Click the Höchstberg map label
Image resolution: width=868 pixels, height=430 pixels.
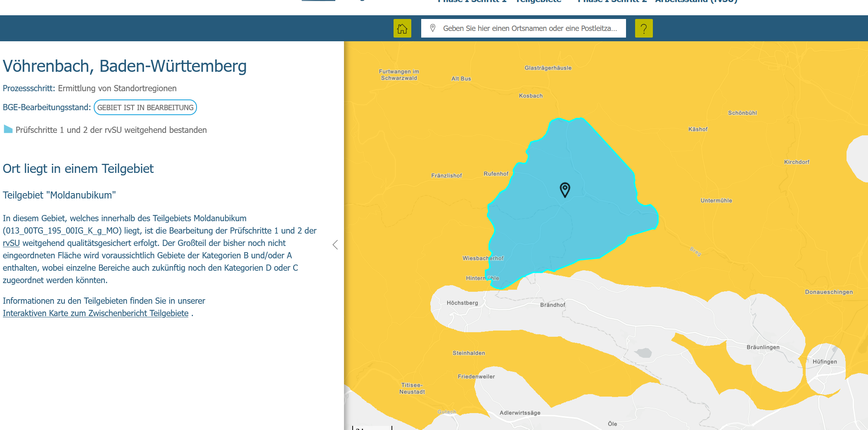click(x=462, y=303)
